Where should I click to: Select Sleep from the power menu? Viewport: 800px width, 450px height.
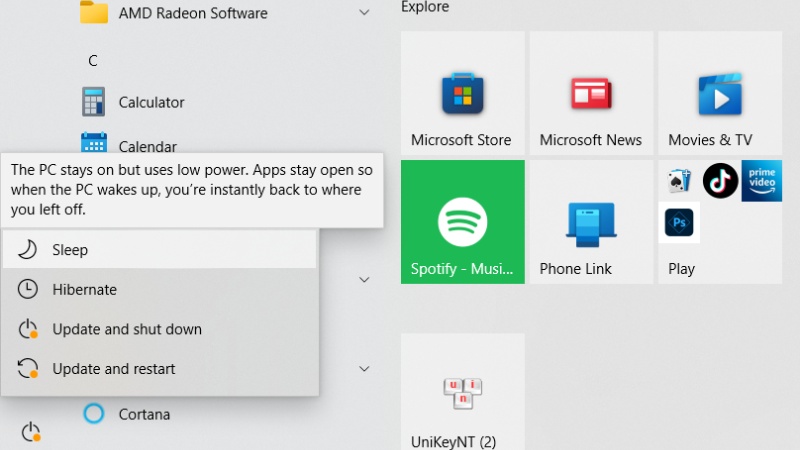(x=160, y=249)
